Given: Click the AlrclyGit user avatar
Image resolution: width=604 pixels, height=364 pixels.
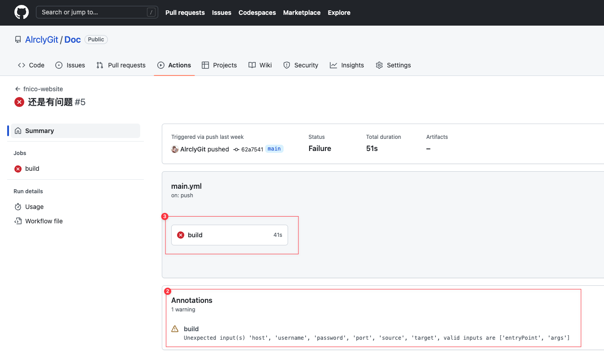Looking at the screenshot, I should tap(175, 149).
